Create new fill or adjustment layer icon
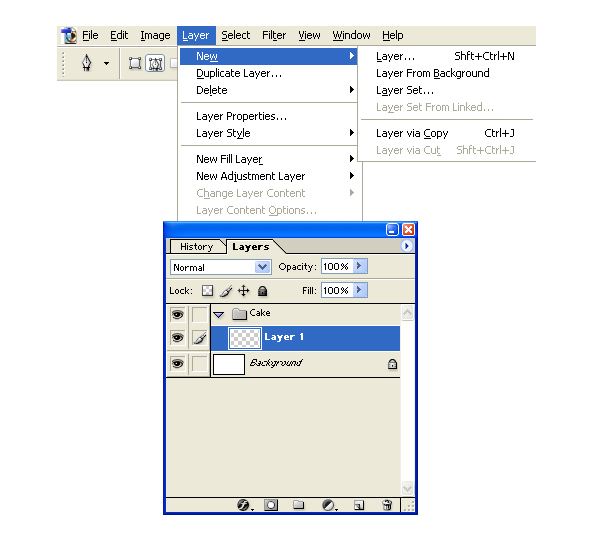This screenshot has height=543, width=600. 329,505
